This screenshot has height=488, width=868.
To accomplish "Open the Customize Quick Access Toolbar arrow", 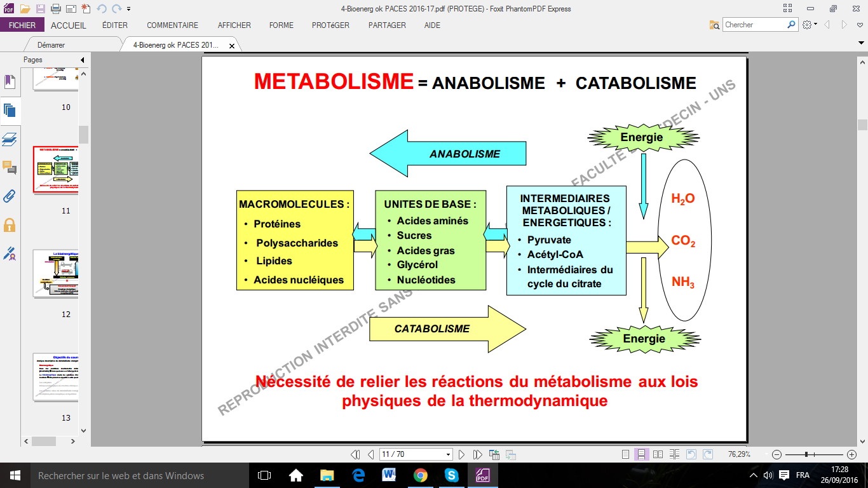I will tap(129, 9).
